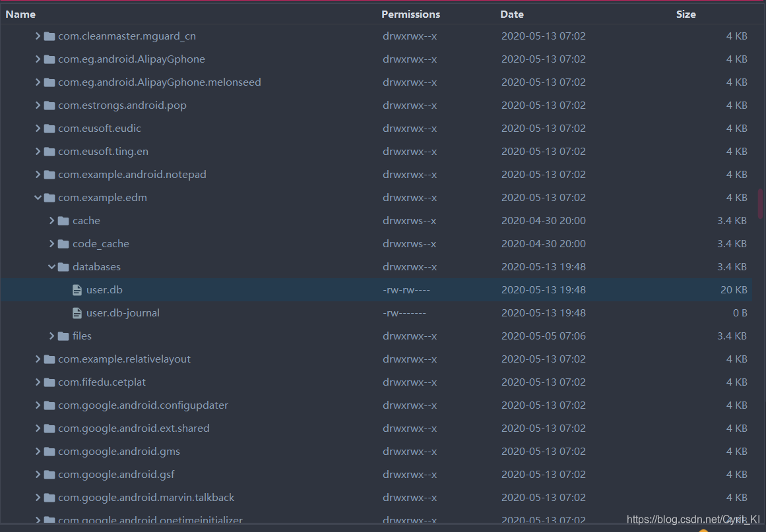Click the files folder icon

point(63,336)
